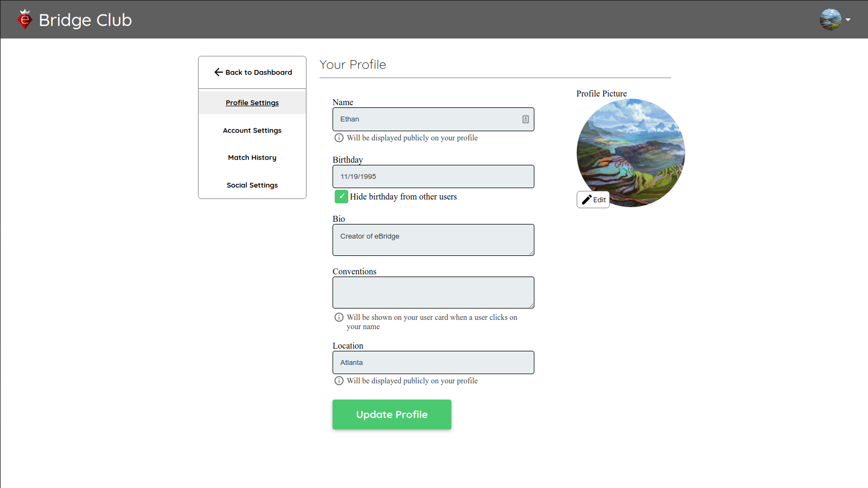Open Match History section
Viewport: 868px width, 488px height.
(x=252, y=157)
